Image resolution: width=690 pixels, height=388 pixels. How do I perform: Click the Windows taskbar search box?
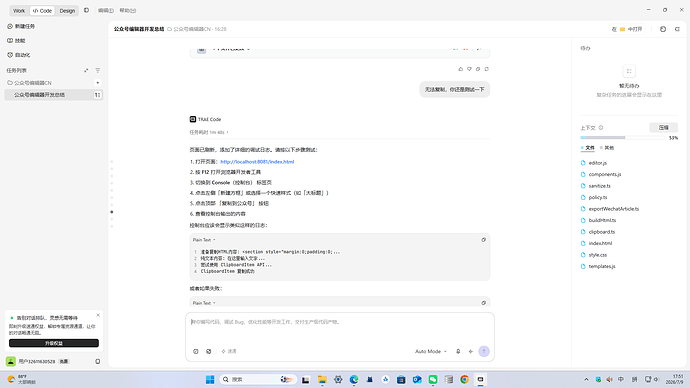pyautogui.click(x=257, y=379)
